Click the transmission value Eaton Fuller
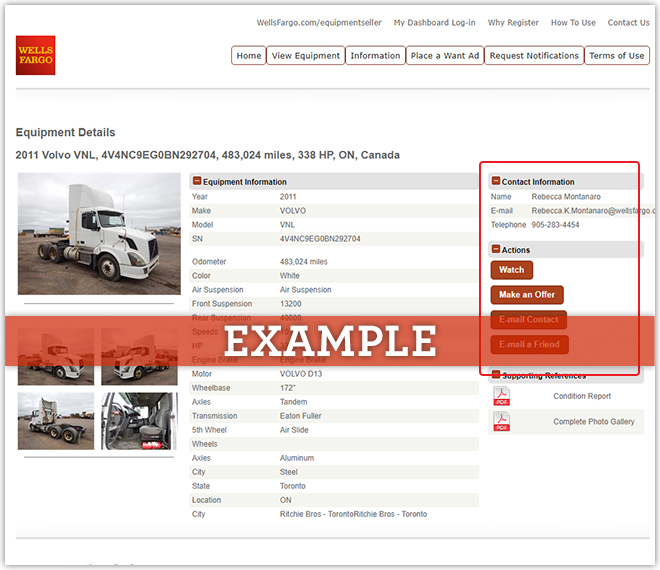Image resolution: width=660 pixels, height=570 pixels. [300, 416]
